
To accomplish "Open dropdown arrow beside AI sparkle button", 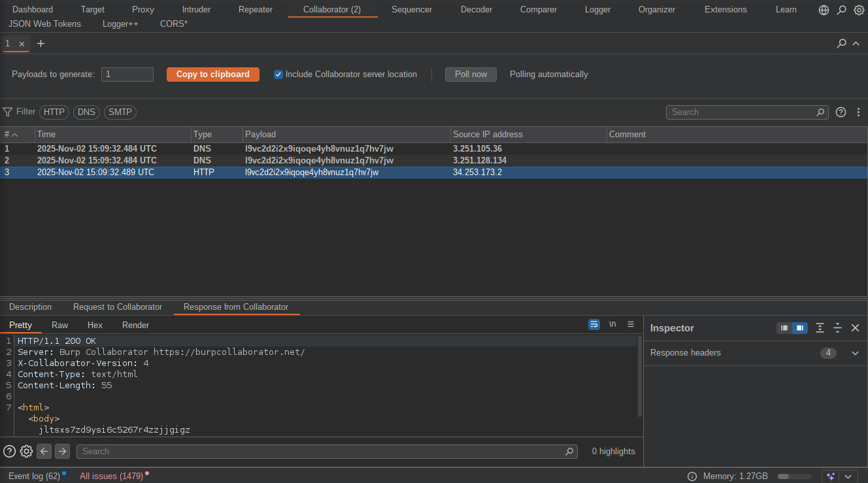I will [x=848, y=476].
